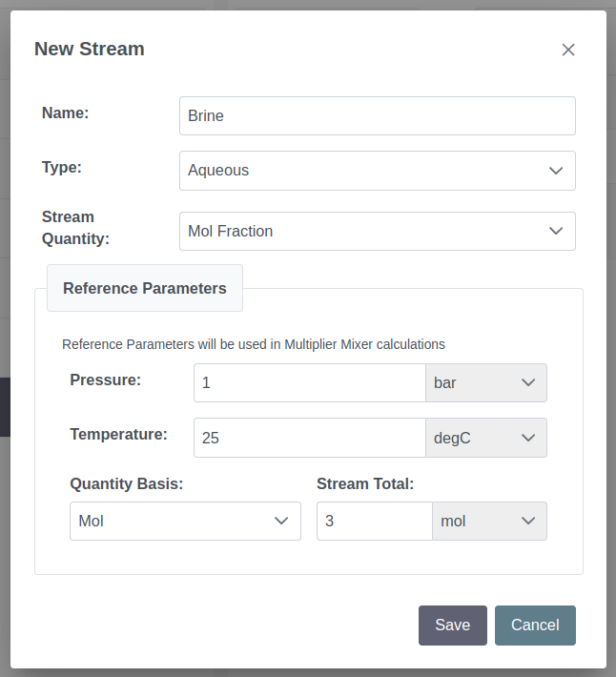Viewport: 616px width, 677px height.
Task: Open the mol unit dropdown for Stream Total
Action: [x=489, y=521]
